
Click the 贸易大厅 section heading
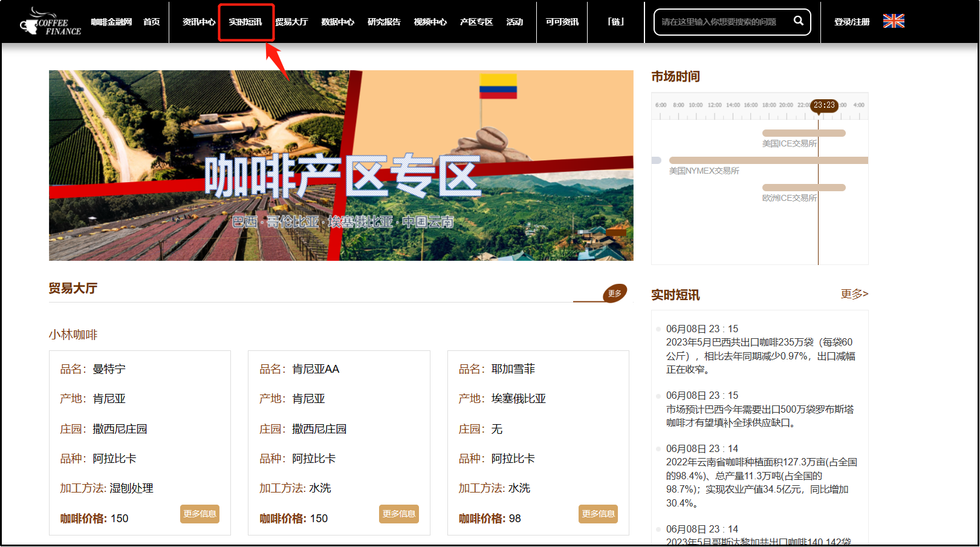click(x=73, y=289)
